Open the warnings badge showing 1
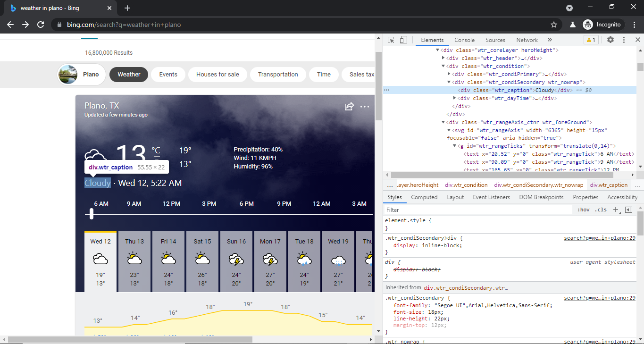This screenshot has width=644, height=344. tap(591, 40)
